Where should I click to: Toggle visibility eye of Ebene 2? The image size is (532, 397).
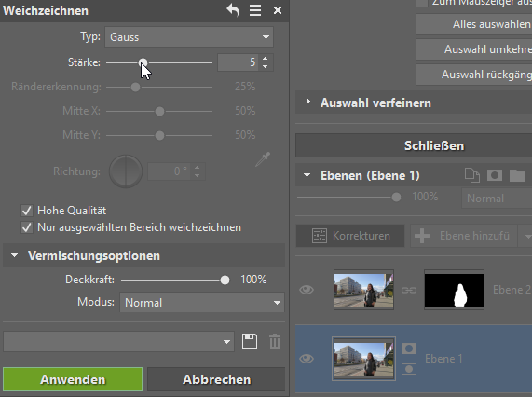tap(307, 290)
